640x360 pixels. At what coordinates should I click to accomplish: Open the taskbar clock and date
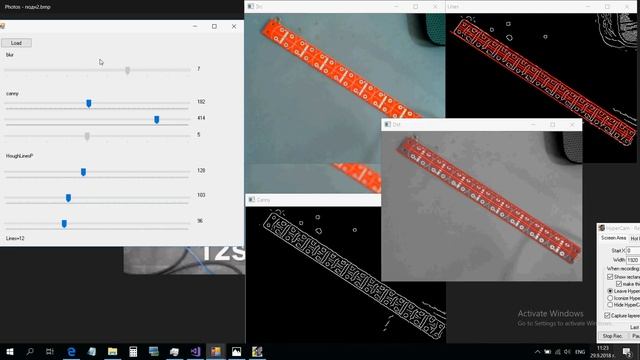click(x=603, y=352)
